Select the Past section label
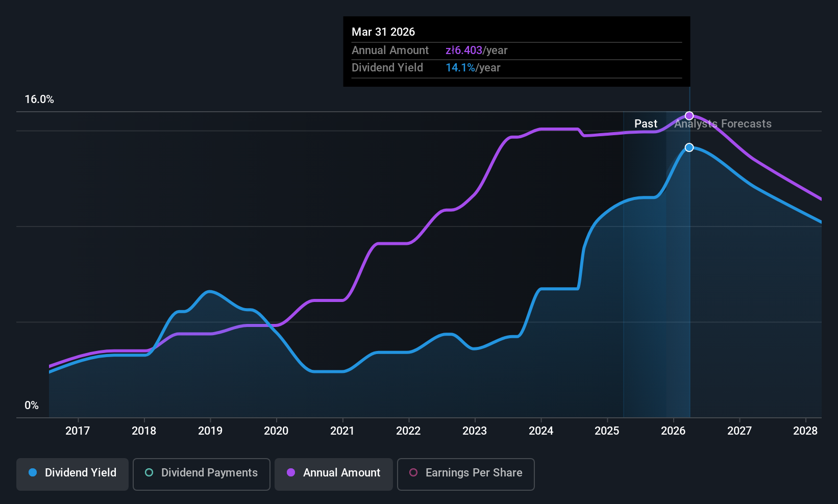 (x=646, y=123)
